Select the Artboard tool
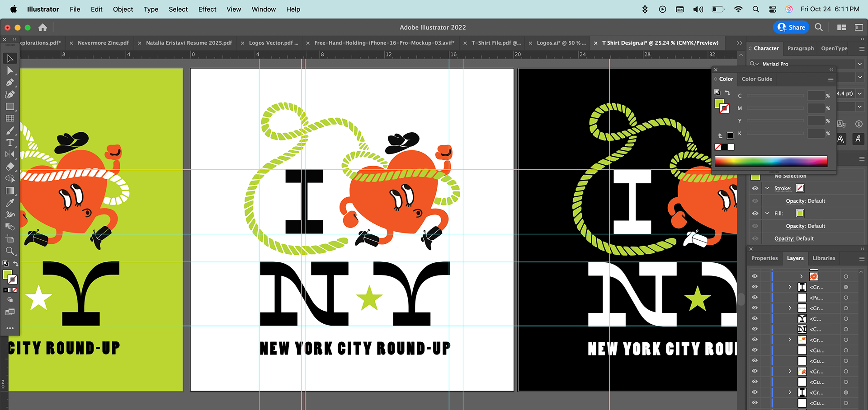This screenshot has height=410, width=868. (10, 239)
